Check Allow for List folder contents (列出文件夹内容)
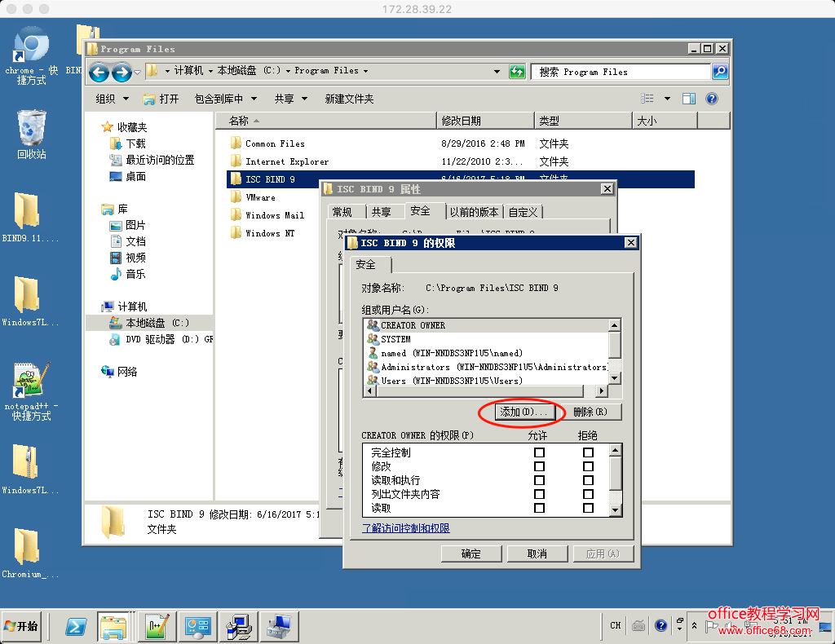The image size is (835, 644). tap(539, 494)
